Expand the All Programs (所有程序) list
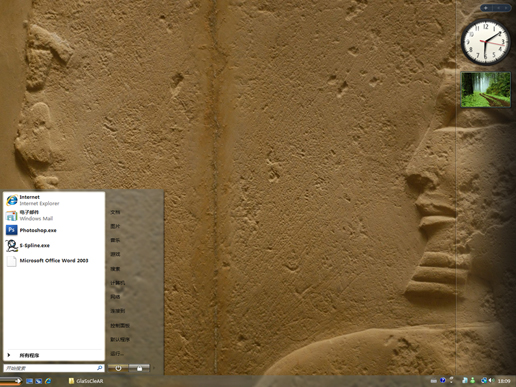This screenshot has width=516, height=387. click(x=54, y=355)
